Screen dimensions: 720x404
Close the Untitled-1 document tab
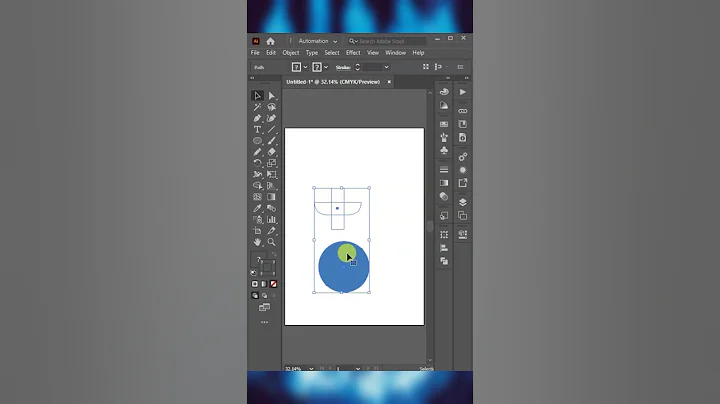click(389, 82)
